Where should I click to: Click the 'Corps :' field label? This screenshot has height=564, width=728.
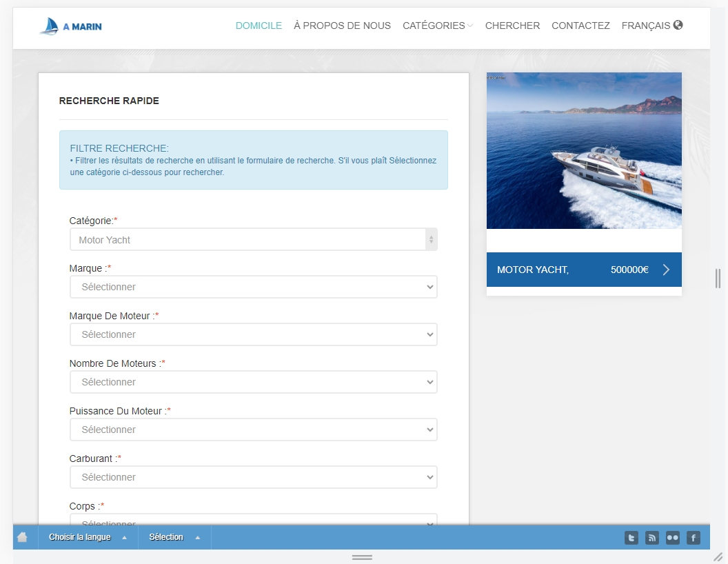87,506
